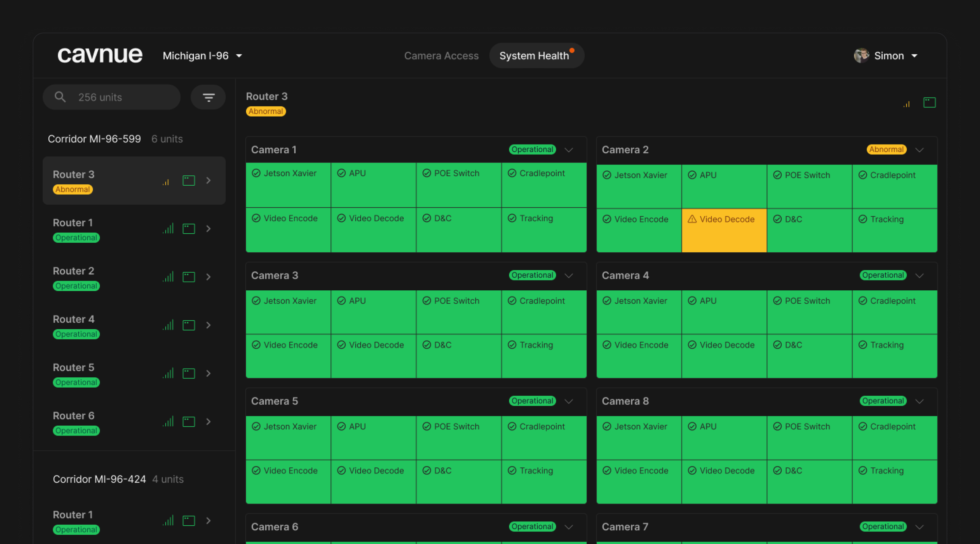Image resolution: width=980 pixels, height=544 pixels.
Task: Click the Camera 6 title text
Action: [275, 527]
